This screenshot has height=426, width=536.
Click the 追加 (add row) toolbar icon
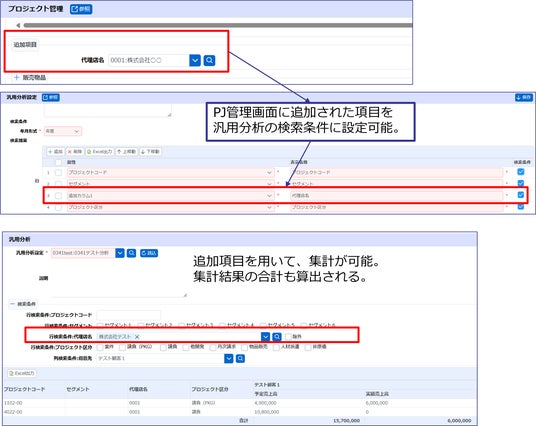[55, 151]
